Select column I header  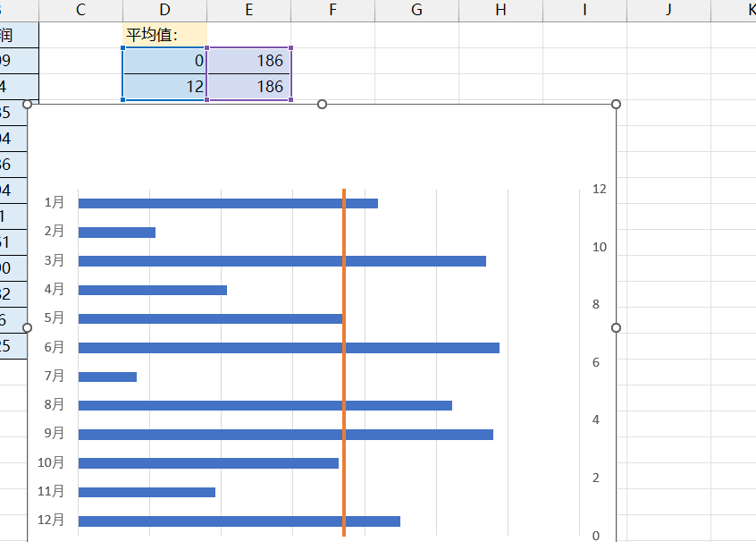coord(584,10)
